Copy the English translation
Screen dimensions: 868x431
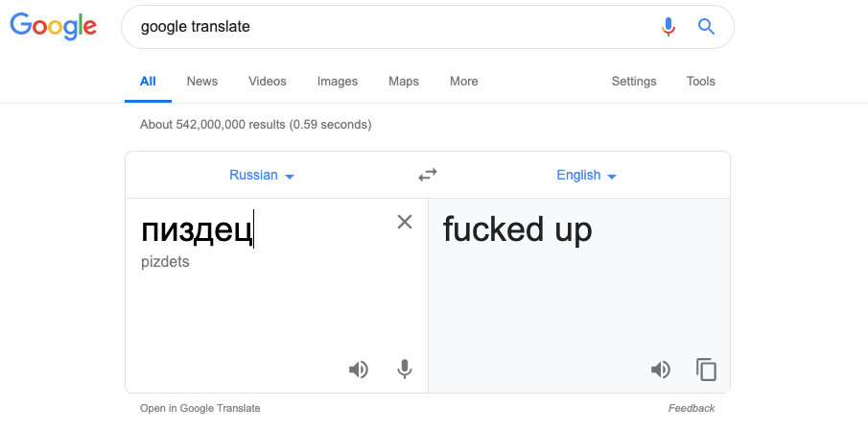click(707, 370)
